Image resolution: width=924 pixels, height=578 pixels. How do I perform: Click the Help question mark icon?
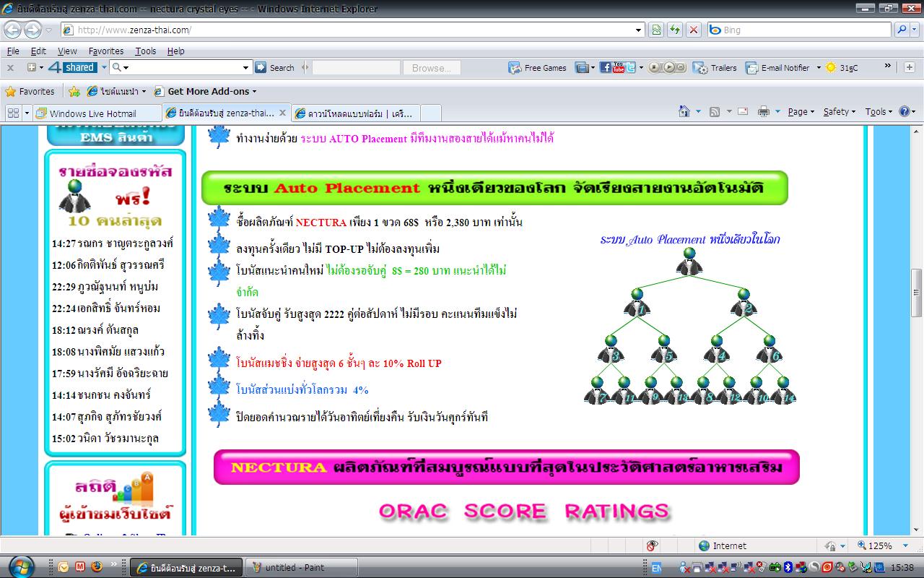click(905, 111)
